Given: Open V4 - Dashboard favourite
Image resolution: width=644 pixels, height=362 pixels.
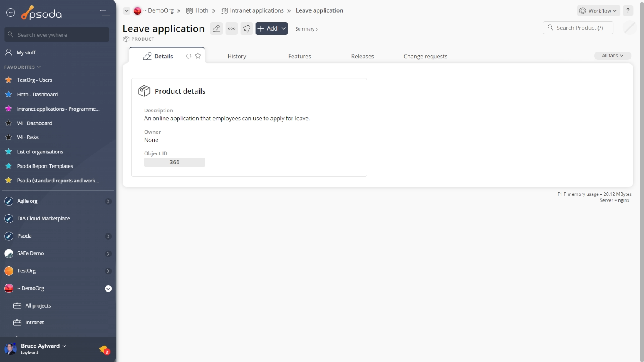Looking at the screenshot, I should [x=34, y=123].
